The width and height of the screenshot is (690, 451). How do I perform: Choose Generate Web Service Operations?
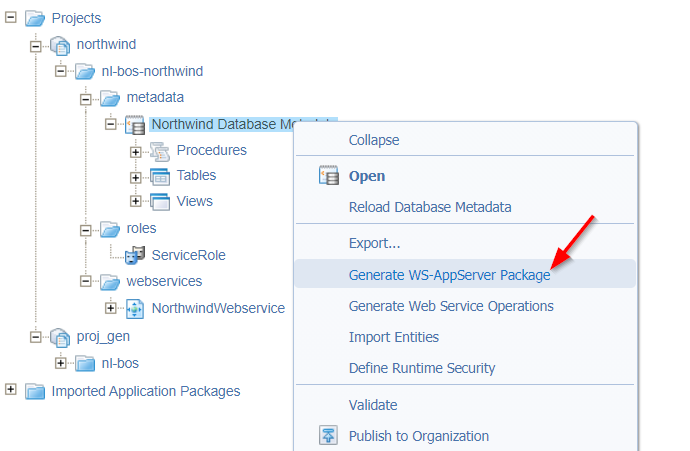[451, 306]
